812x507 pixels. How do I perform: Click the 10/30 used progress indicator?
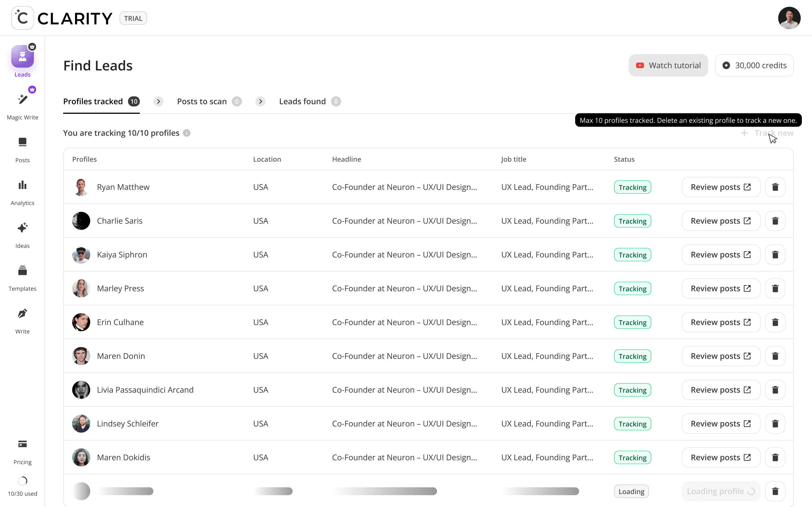[x=23, y=481]
